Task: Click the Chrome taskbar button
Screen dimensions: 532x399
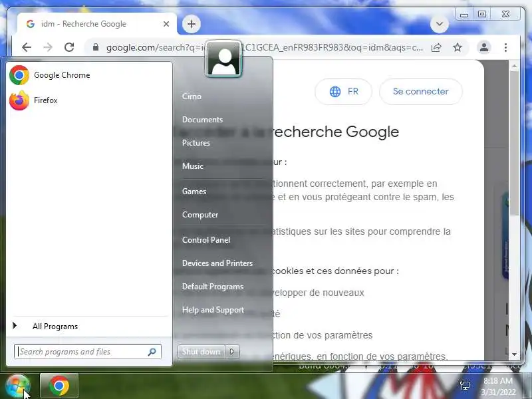Action: (x=59, y=386)
